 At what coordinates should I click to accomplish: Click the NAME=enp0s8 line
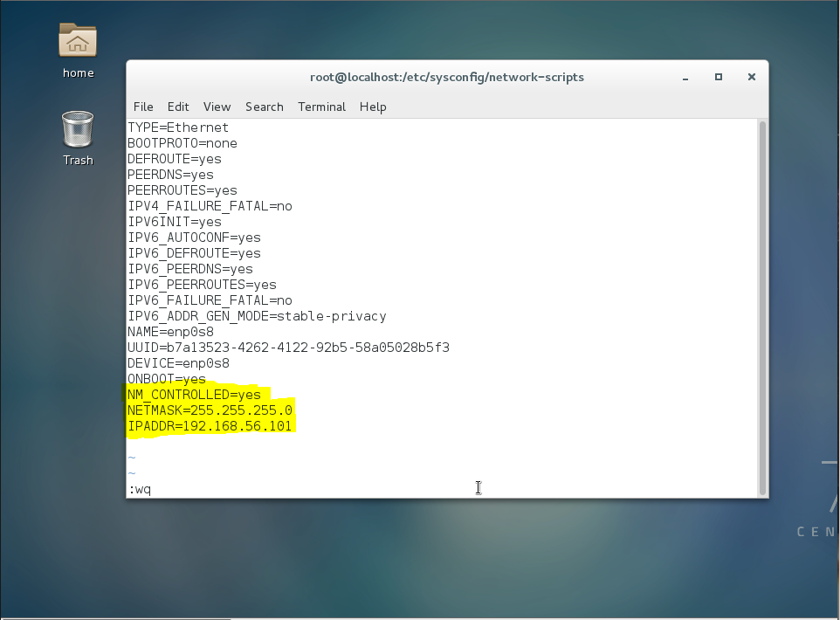[x=170, y=332]
